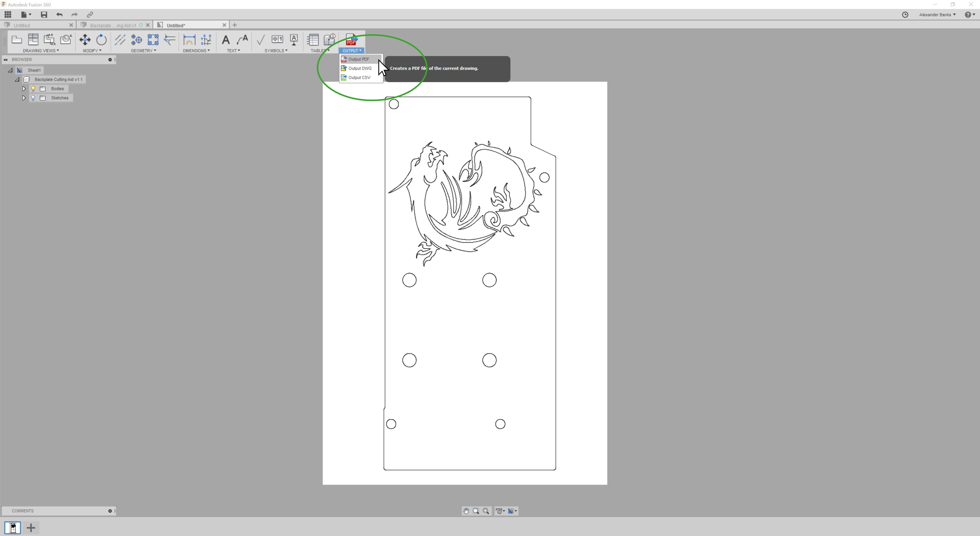Redo the last action
The image size is (980, 536).
pos(75,15)
